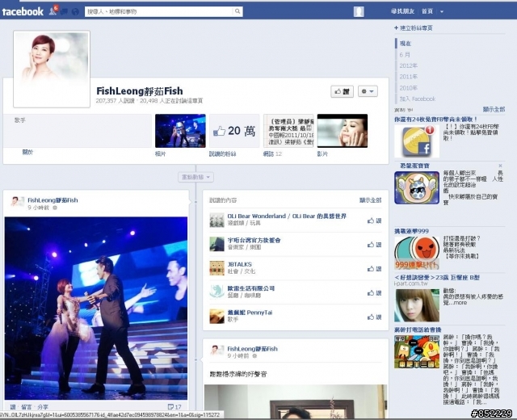The image size is (517, 420).
Task: Open the 蔣幹打電話給曹操 ad title
Action: click(418, 330)
